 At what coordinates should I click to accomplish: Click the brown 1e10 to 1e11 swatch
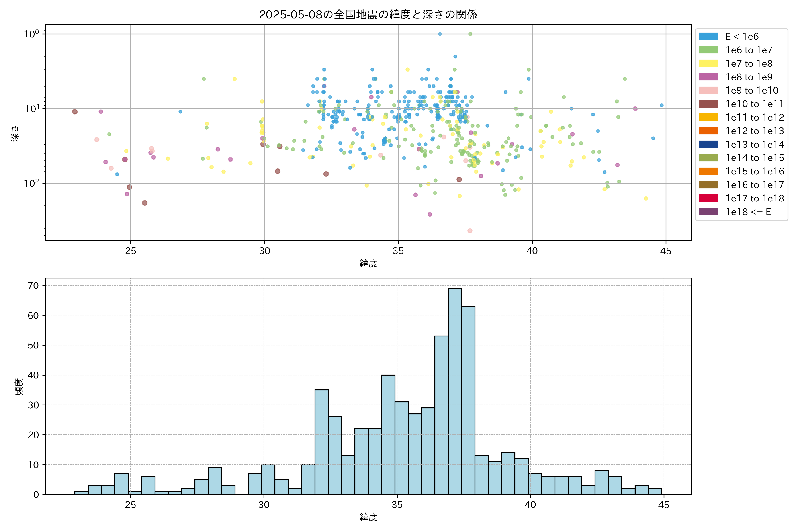pyautogui.click(x=708, y=104)
